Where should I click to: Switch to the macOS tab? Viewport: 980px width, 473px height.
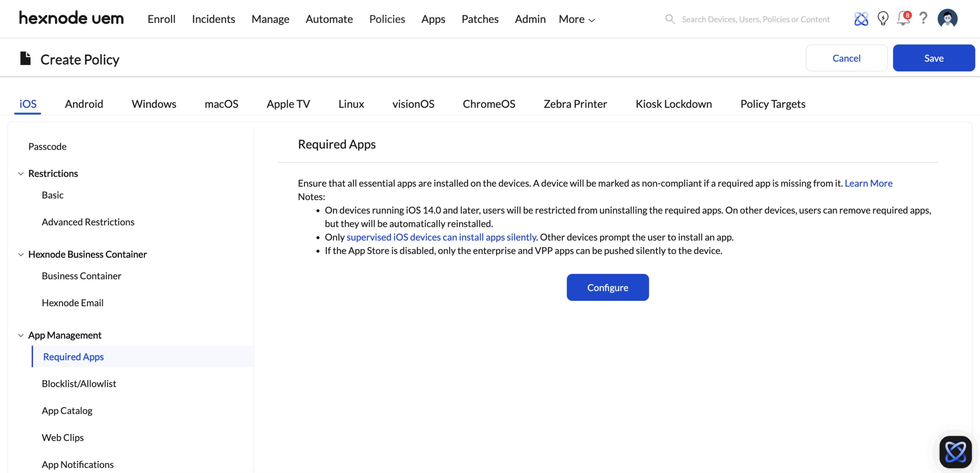point(221,104)
